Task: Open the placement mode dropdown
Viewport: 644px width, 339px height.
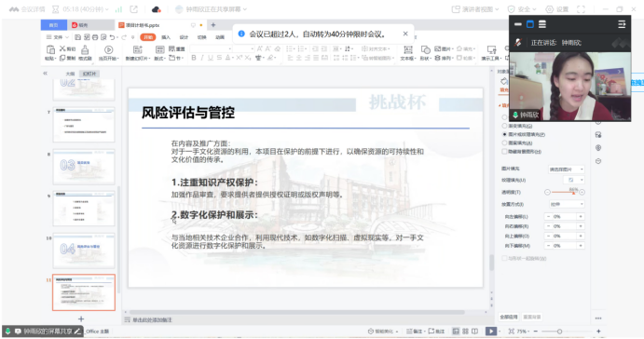Action: click(566, 204)
